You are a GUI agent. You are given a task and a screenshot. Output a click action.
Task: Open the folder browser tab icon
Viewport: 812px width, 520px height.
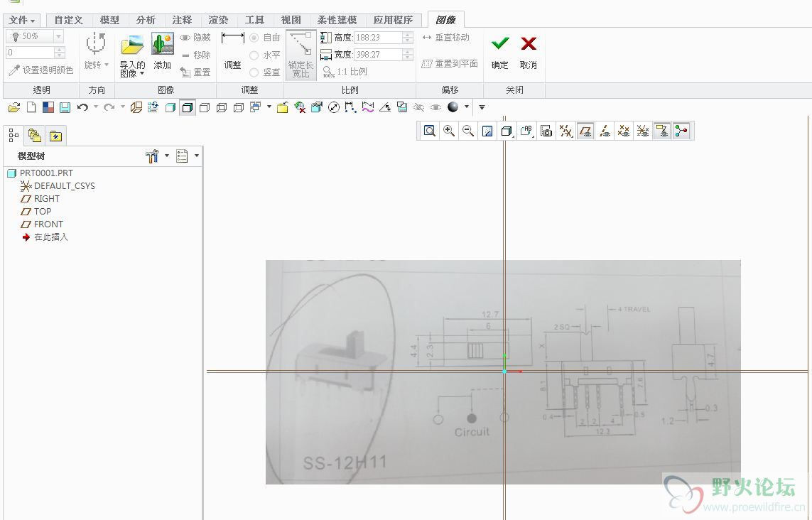(x=35, y=136)
